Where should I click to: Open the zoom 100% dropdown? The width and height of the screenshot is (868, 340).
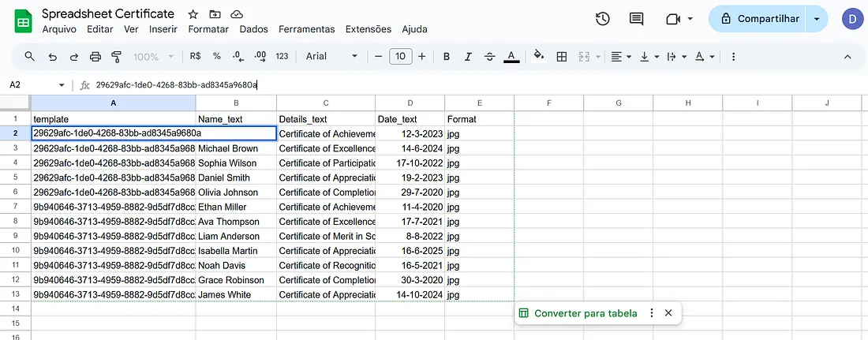tap(153, 57)
